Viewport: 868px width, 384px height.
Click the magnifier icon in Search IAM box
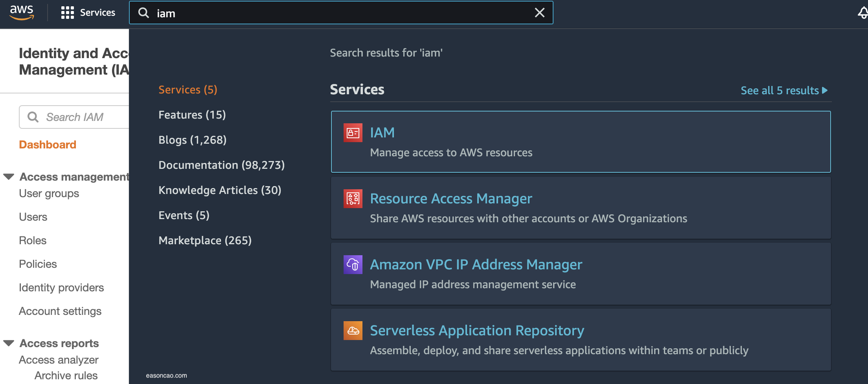[33, 117]
